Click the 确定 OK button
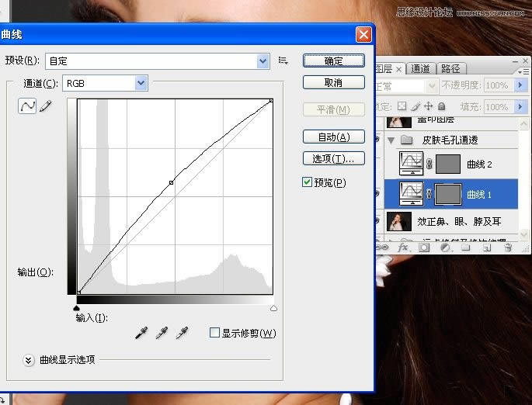532x405 pixels. click(333, 61)
